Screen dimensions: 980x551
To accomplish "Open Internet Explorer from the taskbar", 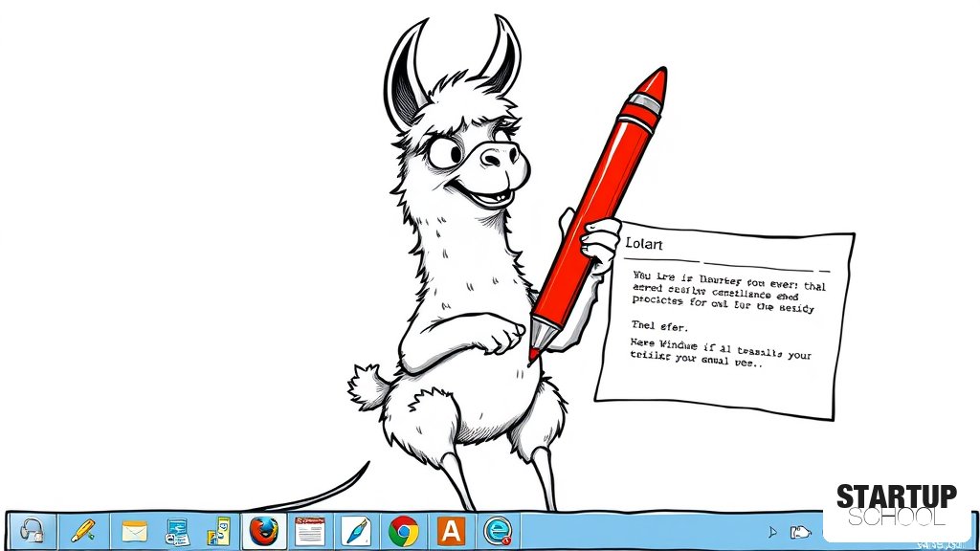I will (498, 531).
